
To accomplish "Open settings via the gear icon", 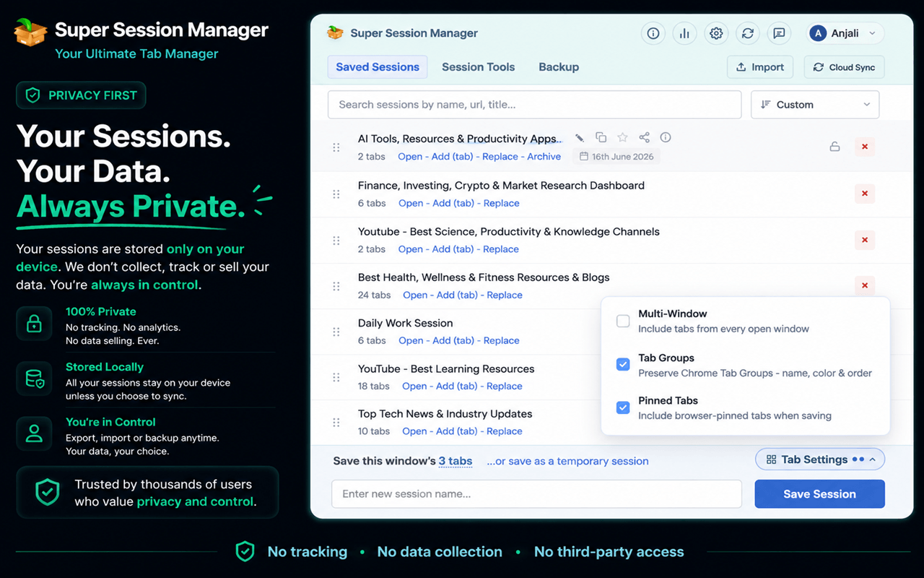I will (x=716, y=33).
